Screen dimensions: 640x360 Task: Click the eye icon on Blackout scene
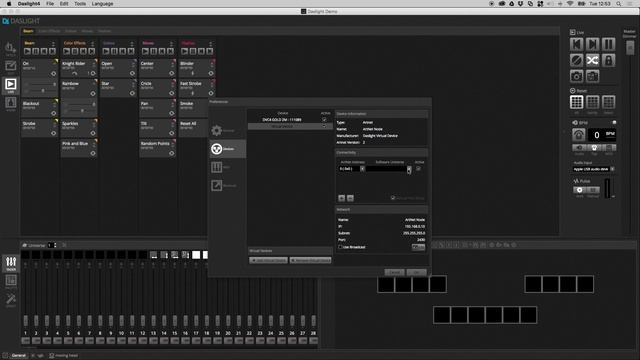click(x=53, y=113)
